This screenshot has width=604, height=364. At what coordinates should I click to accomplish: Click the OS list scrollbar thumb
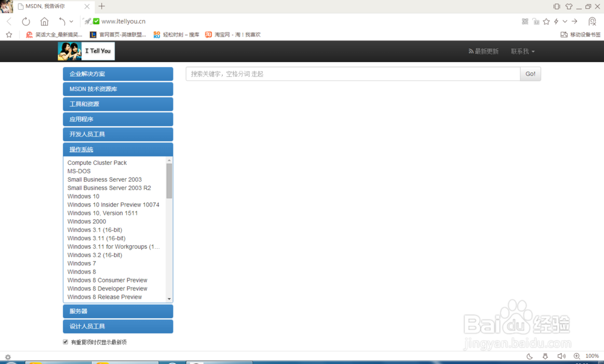pos(169,181)
